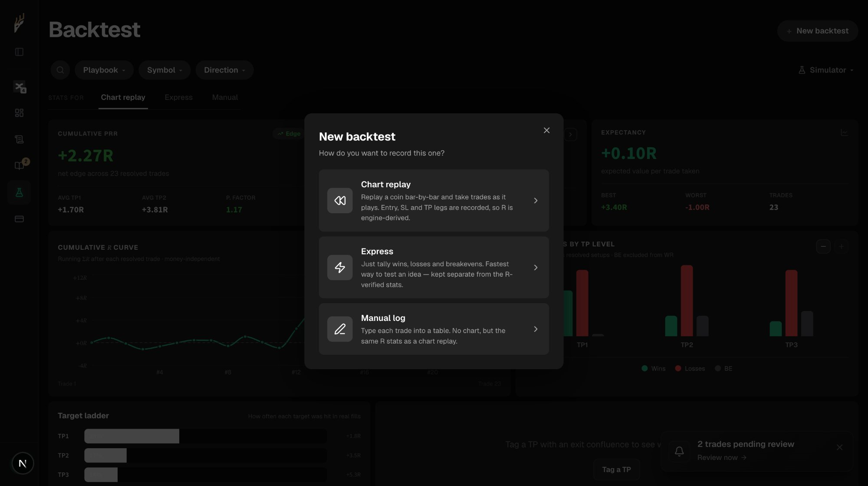The width and height of the screenshot is (868, 486).
Task: Open the Symbol filter dropdown
Action: click(164, 70)
